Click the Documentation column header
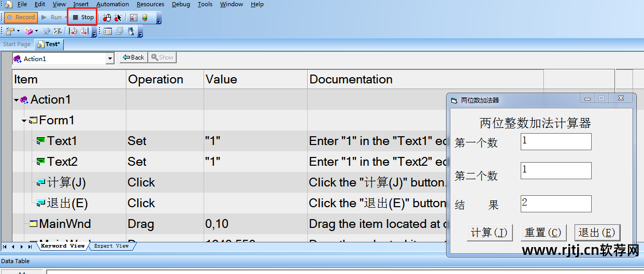 tap(425, 79)
